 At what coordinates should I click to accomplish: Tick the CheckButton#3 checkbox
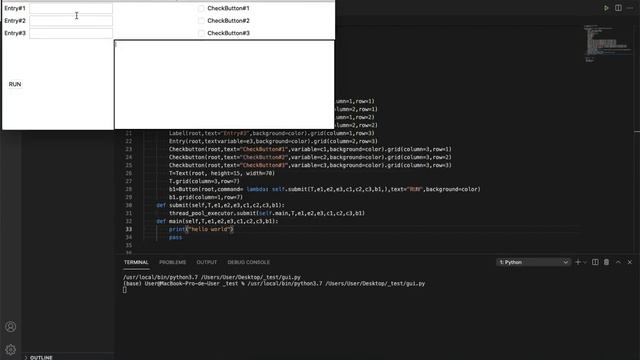coord(201,33)
